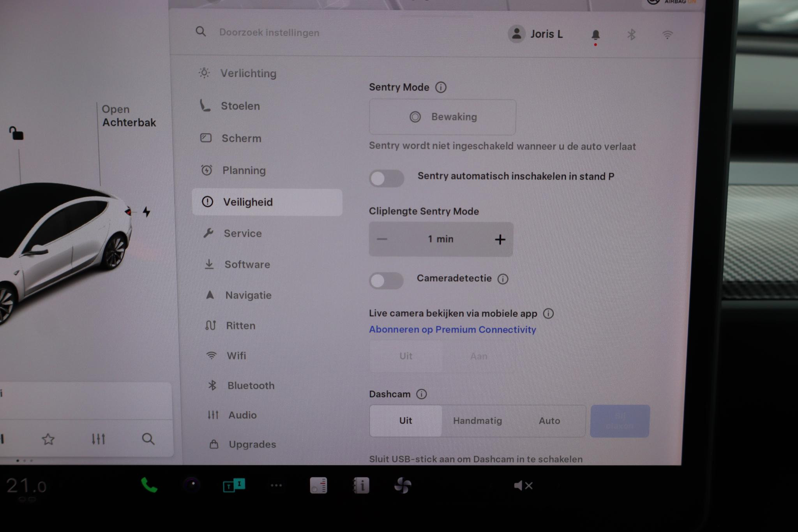
Task: Enable Sentry automatisch inschakelen in stand P
Action: tap(386, 178)
